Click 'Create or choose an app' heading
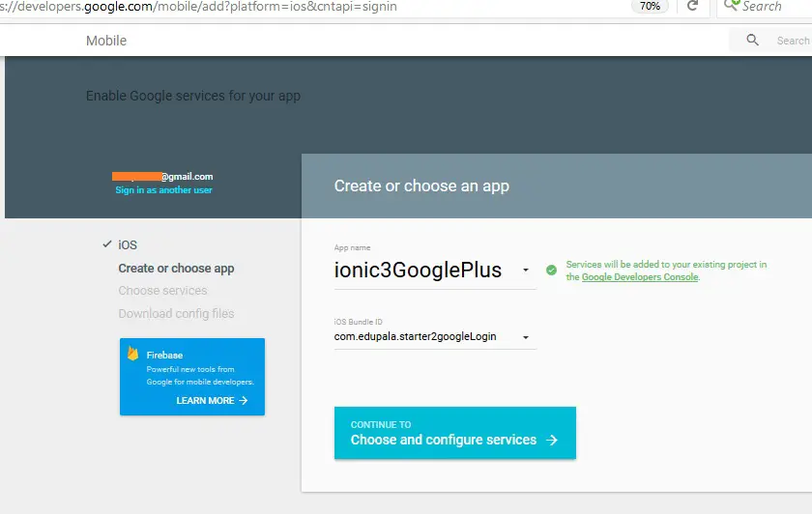Image resolution: width=812 pixels, height=514 pixels. tap(421, 186)
